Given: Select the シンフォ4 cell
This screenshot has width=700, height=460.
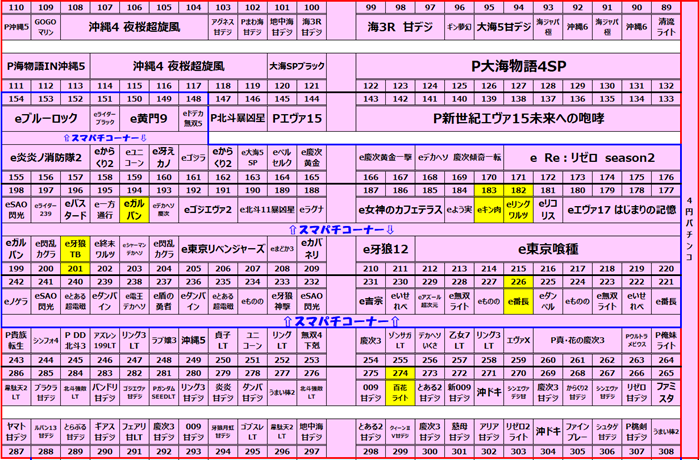Looking at the screenshot, I should click(46, 340).
